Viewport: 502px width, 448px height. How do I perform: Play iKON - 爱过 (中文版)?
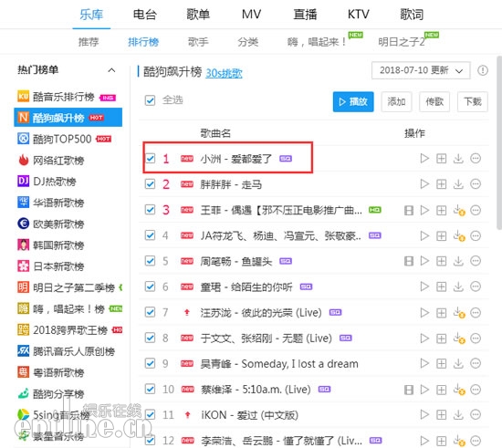[424, 415]
